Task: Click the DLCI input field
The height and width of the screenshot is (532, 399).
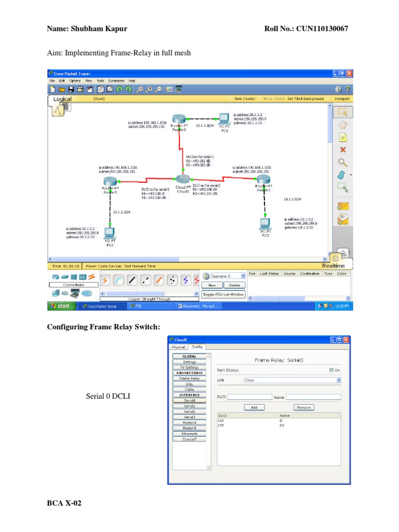Action: (x=250, y=397)
